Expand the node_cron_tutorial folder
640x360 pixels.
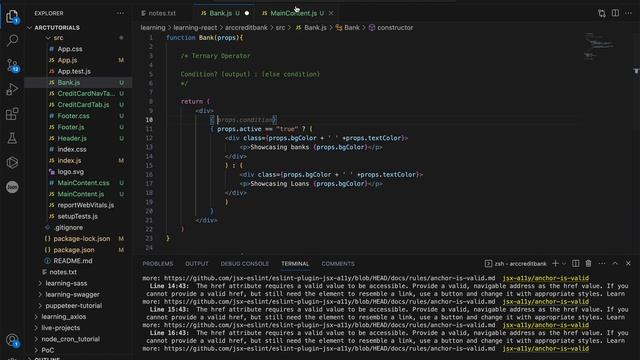70,339
